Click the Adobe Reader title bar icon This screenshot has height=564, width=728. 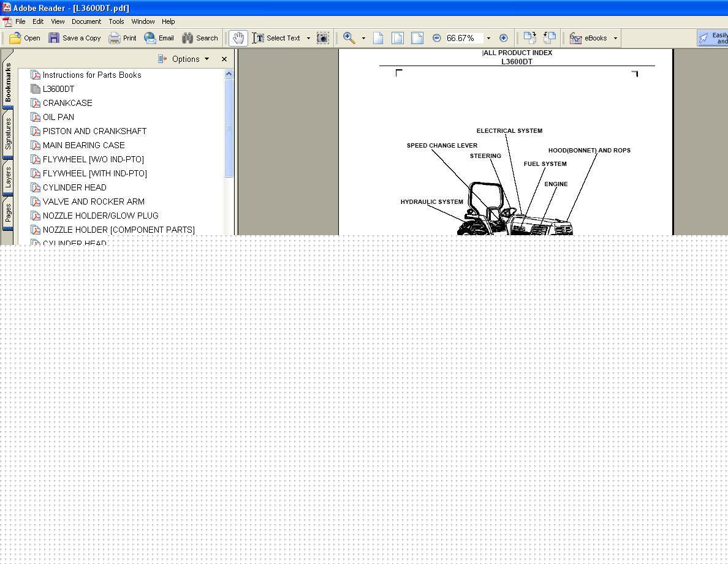coord(7,7)
